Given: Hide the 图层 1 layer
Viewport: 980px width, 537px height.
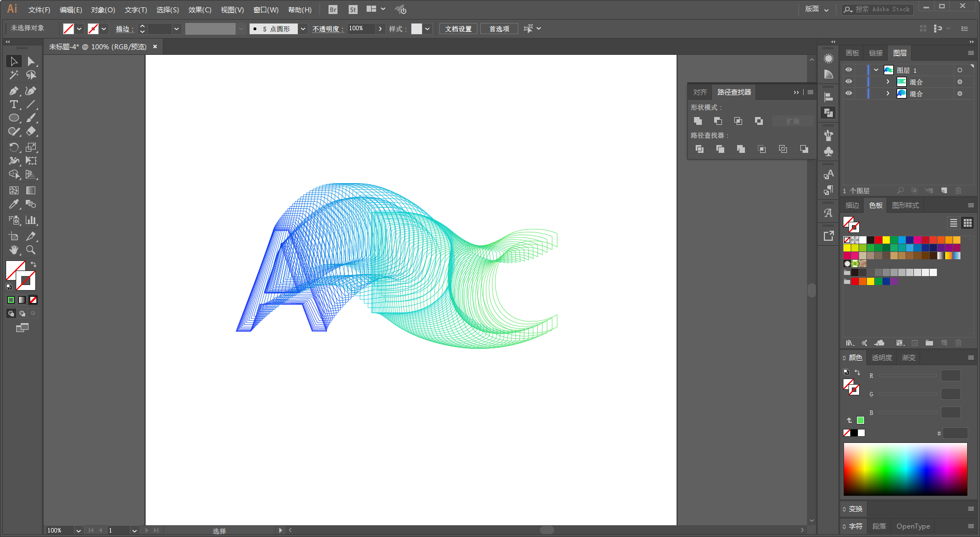Looking at the screenshot, I should click(848, 70).
